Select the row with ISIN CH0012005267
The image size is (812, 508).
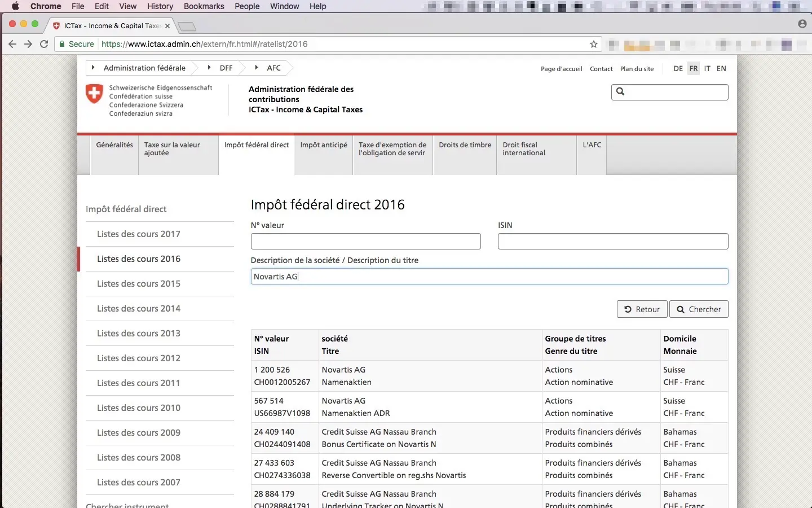pos(489,376)
